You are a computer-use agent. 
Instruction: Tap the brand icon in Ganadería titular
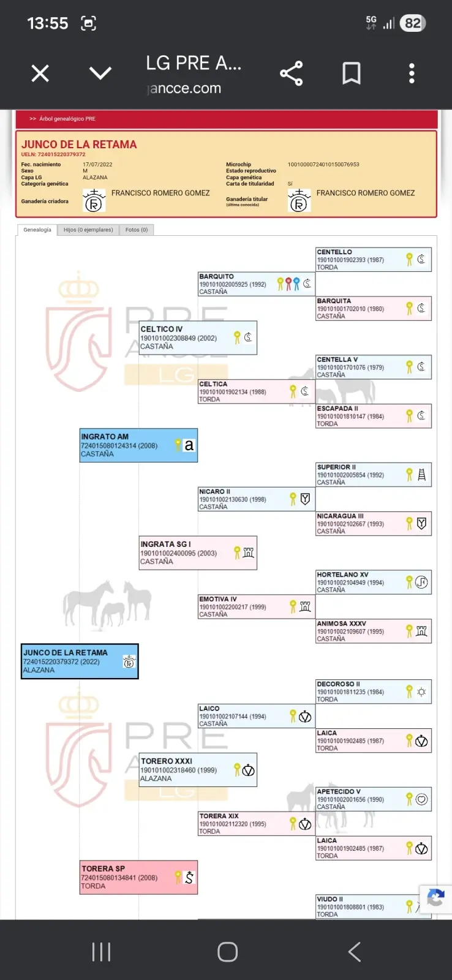click(299, 201)
